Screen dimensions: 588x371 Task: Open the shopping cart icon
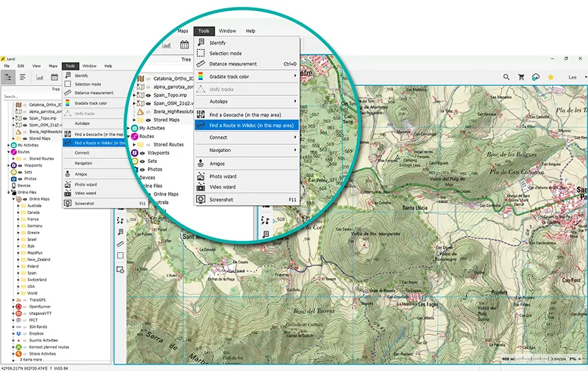(x=522, y=77)
